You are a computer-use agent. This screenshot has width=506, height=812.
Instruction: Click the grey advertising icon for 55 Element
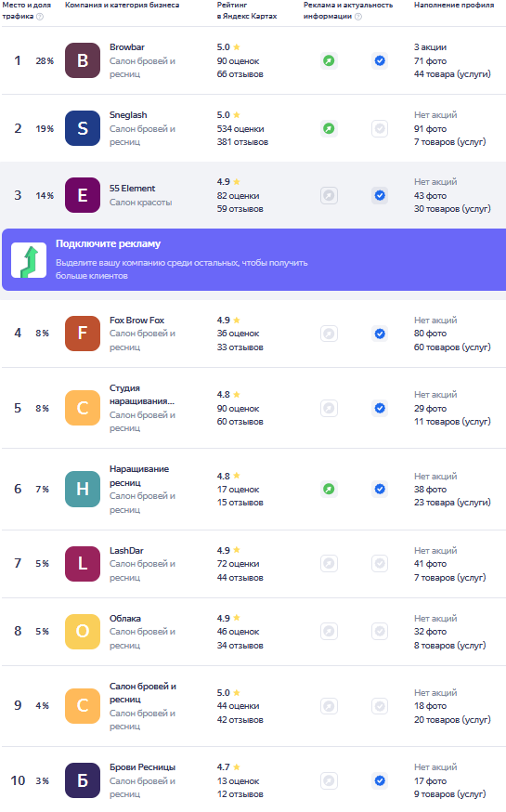(x=329, y=195)
